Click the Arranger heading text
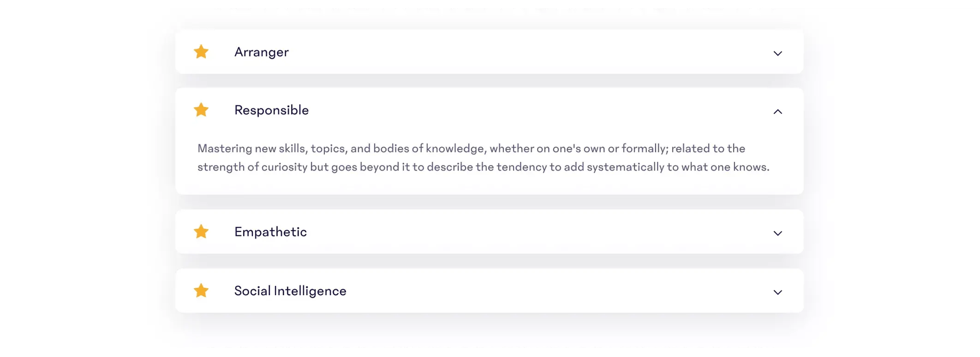 pos(261,52)
